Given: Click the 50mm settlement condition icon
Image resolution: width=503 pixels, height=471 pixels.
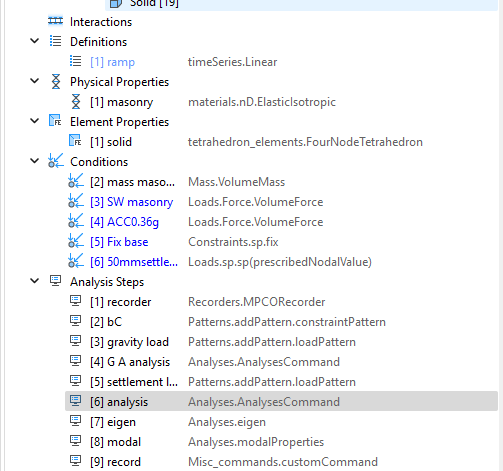Looking at the screenshot, I should (x=76, y=261).
